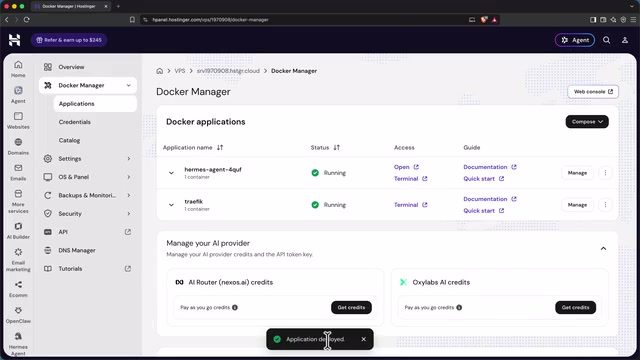Expand the OS & Panel submenu
This screenshot has width=640, height=360.
pyautogui.click(x=129, y=177)
